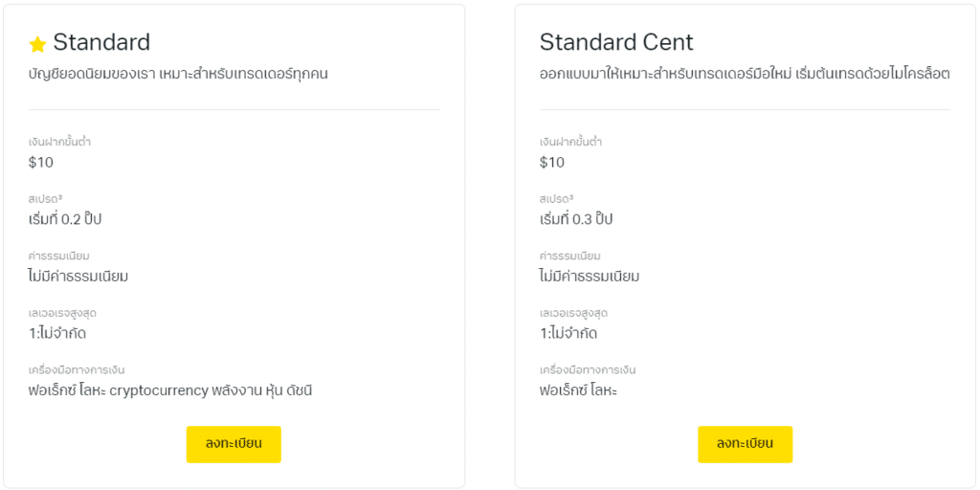The height and width of the screenshot is (490, 980).
Task: Click the yellow star icon beside Standard
Action: coord(37,44)
